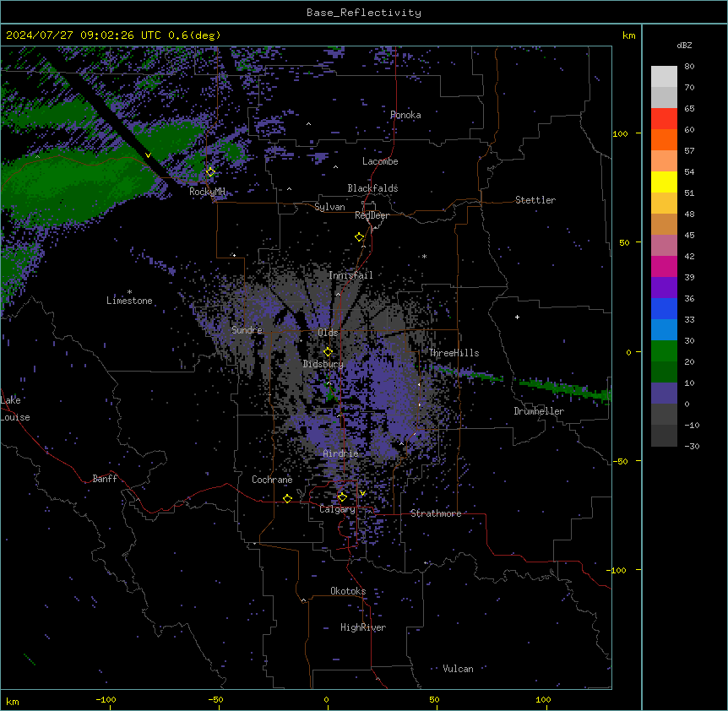The height and width of the screenshot is (711, 728).
Task: Click the Lacombe city label
Action: click(380, 161)
